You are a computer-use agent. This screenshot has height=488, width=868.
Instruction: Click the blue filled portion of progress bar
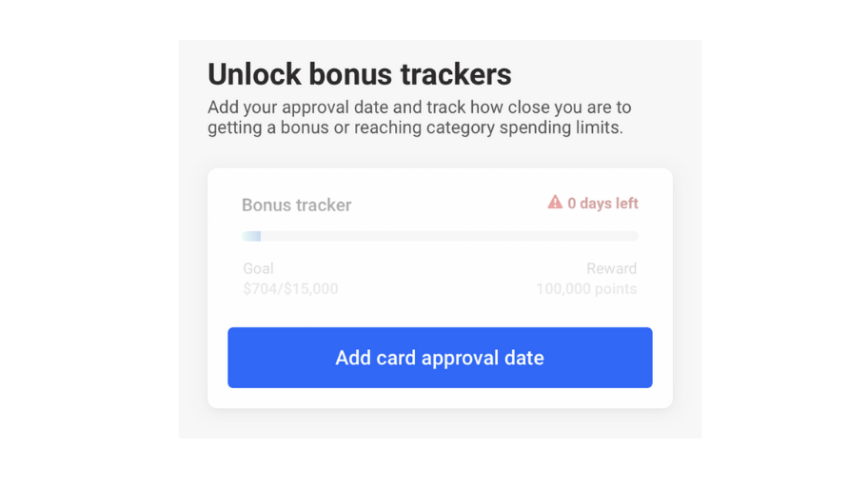[x=251, y=236]
